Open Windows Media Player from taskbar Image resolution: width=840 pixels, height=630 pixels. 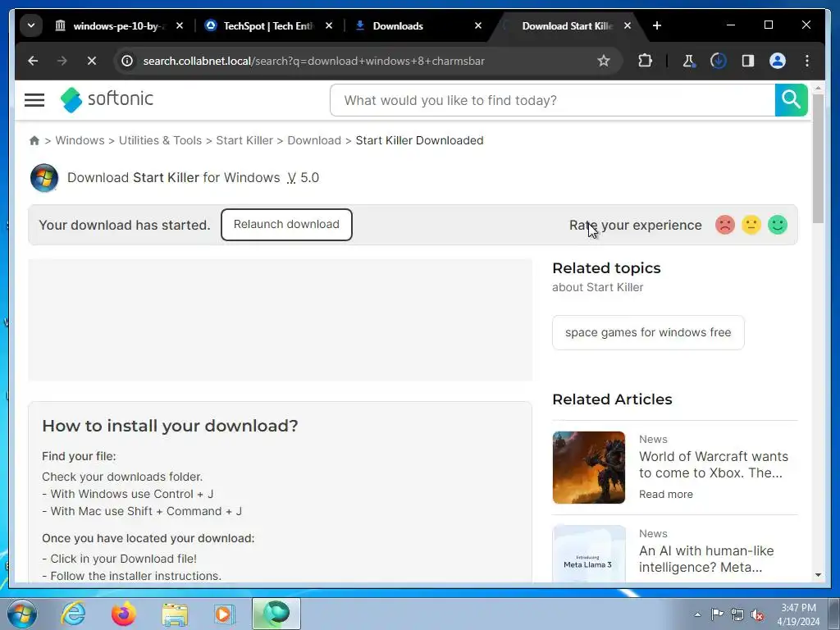225,614
